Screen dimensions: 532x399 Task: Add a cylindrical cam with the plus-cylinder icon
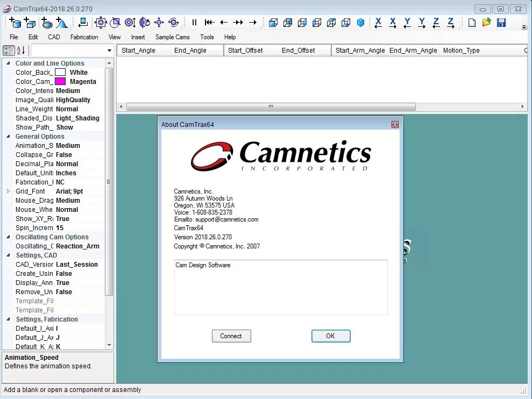click(x=15, y=23)
